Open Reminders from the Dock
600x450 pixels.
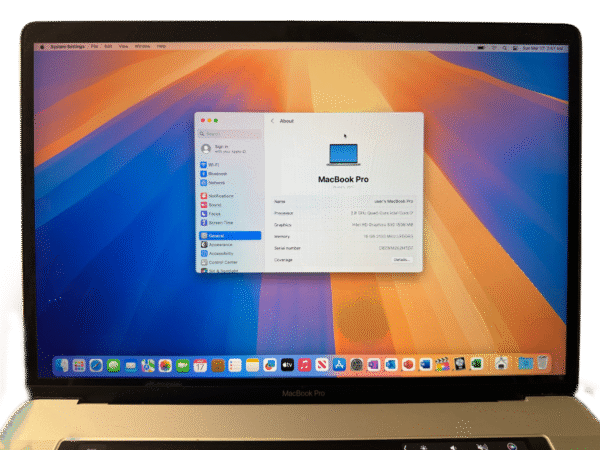click(x=235, y=365)
